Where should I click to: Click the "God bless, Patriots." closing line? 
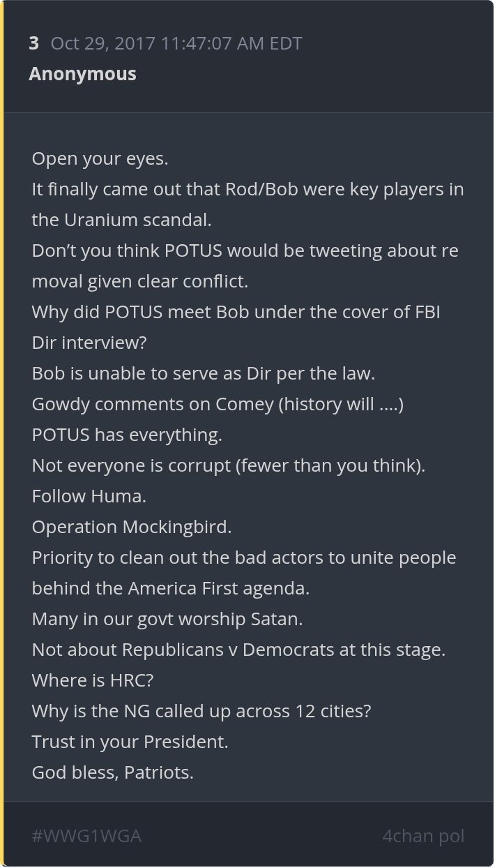click(113, 773)
